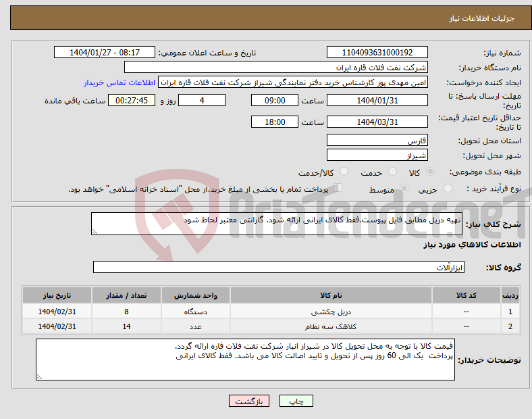Click the دریل چکشی item name cell
The height and width of the screenshot is (419, 532).
[331, 312]
